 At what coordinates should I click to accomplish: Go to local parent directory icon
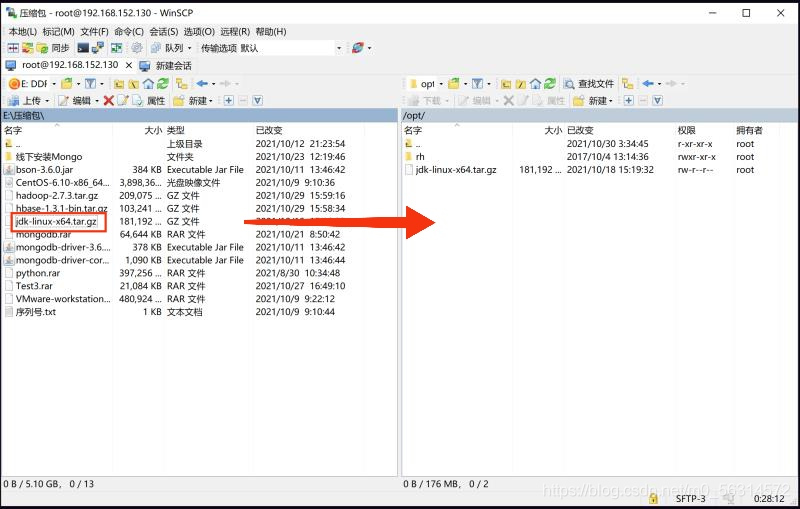click(x=119, y=84)
